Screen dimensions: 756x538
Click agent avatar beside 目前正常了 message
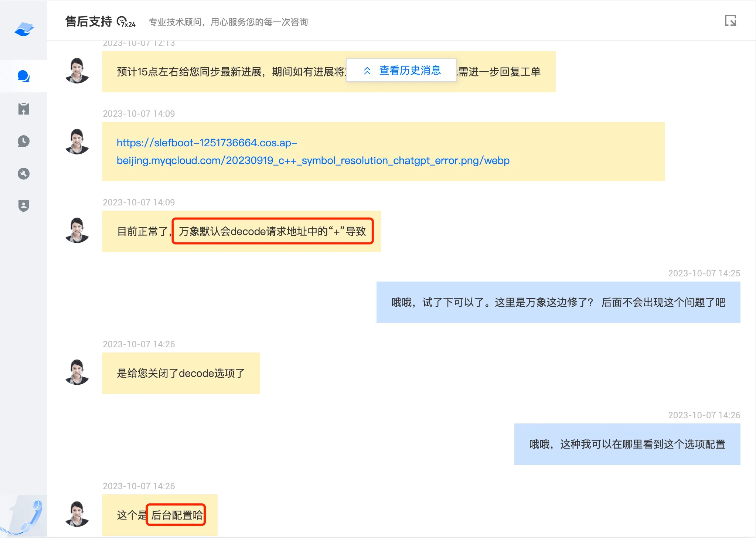point(77,230)
